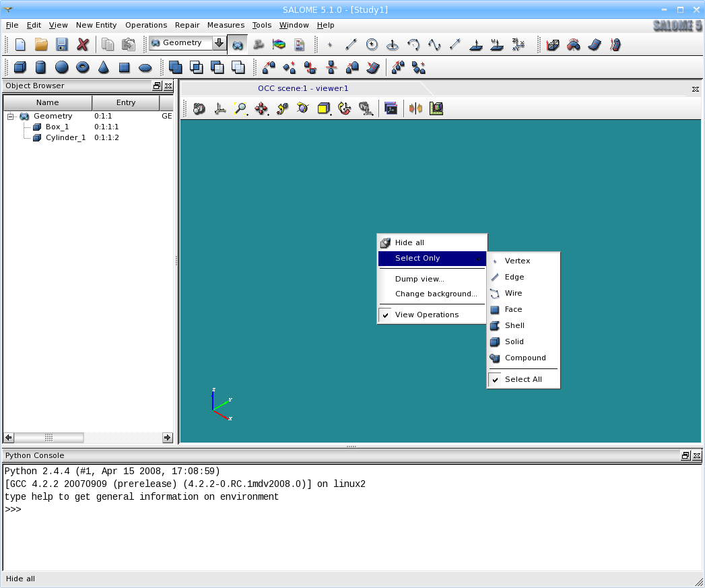Screen dimensions: 705x588
Task: Close the Python Console panel
Action: click(x=697, y=456)
